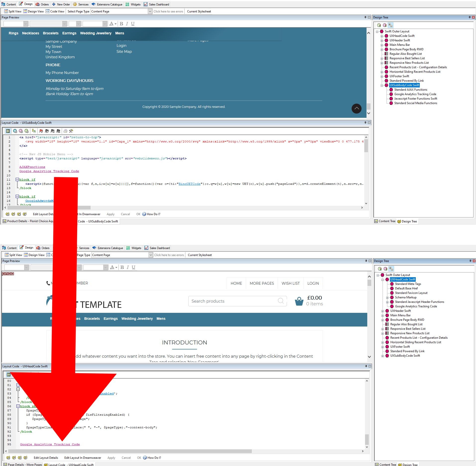Click vertical scrollbar thumb in UXSubBodyCode code editor
This screenshot has height=466, width=476.
[366, 145]
